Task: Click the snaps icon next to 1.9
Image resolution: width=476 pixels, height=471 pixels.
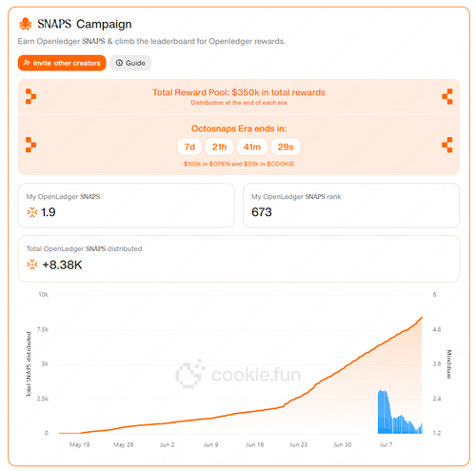Action: pos(32,212)
